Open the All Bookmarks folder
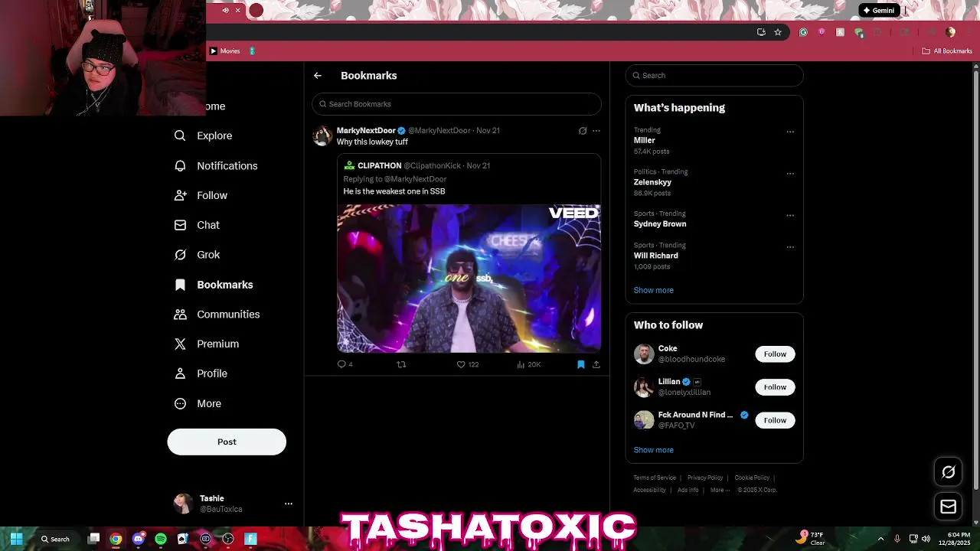The height and width of the screenshot is (551, 980). coord(947,51)
